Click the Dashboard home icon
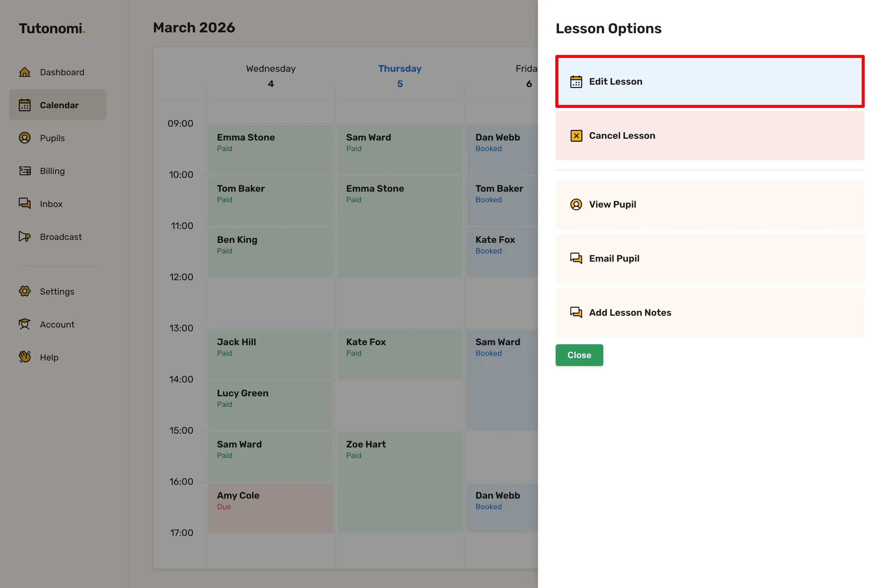Image resolution: width=882 pixels, height=588 pixels. click(25, 72)
